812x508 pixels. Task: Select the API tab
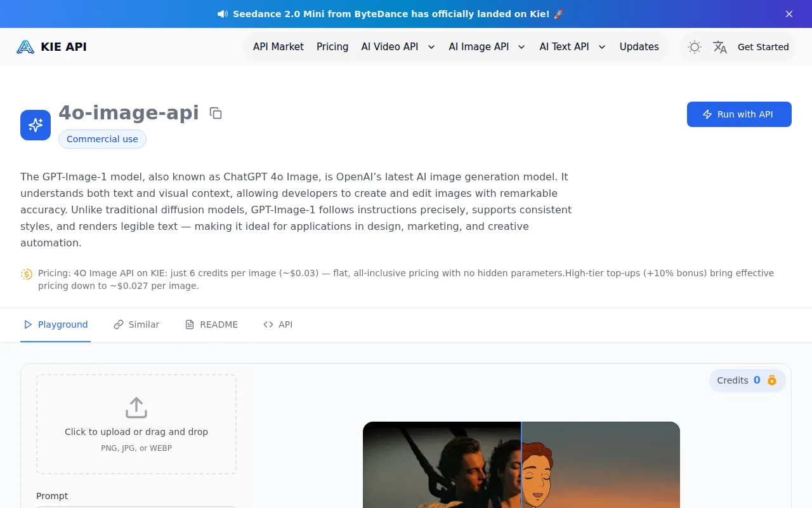coord(278,324)
